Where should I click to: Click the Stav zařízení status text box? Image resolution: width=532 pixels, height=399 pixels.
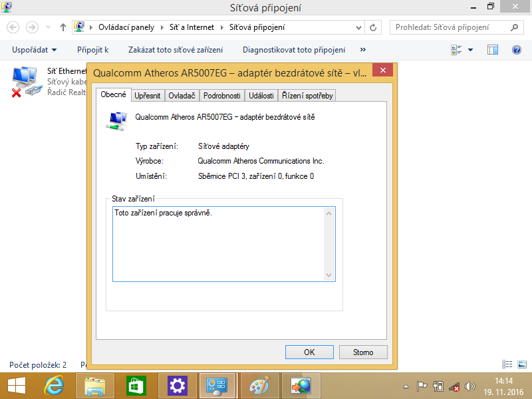point(224,244)
